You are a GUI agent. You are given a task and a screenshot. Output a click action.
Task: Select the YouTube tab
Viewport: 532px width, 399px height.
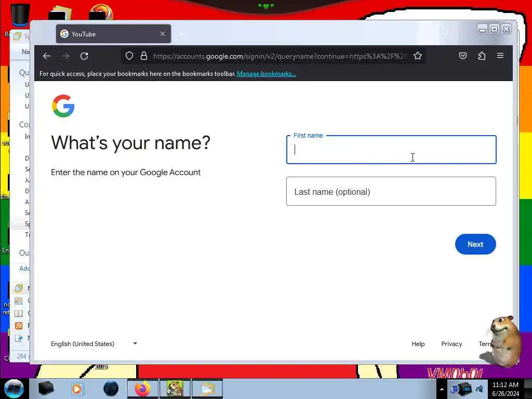pos(113,34)
